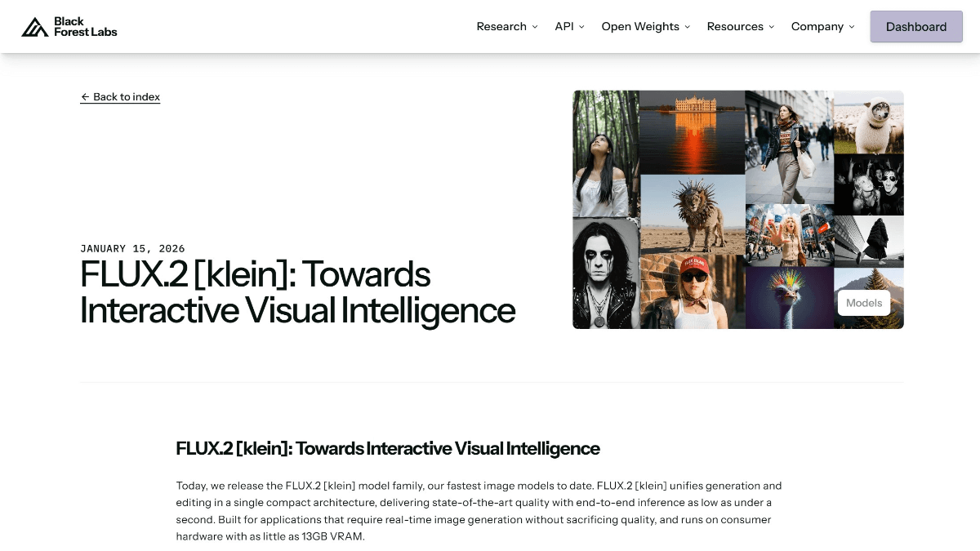This screenshot has width=980, height=551.
Task: Click the Black Forest Labs wordmark text
Action: (85, 27)
